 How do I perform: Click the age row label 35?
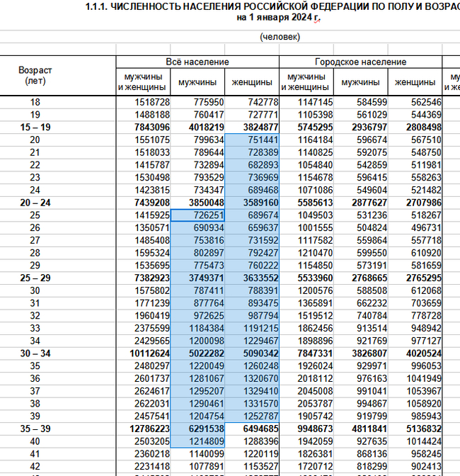(35, 365)
